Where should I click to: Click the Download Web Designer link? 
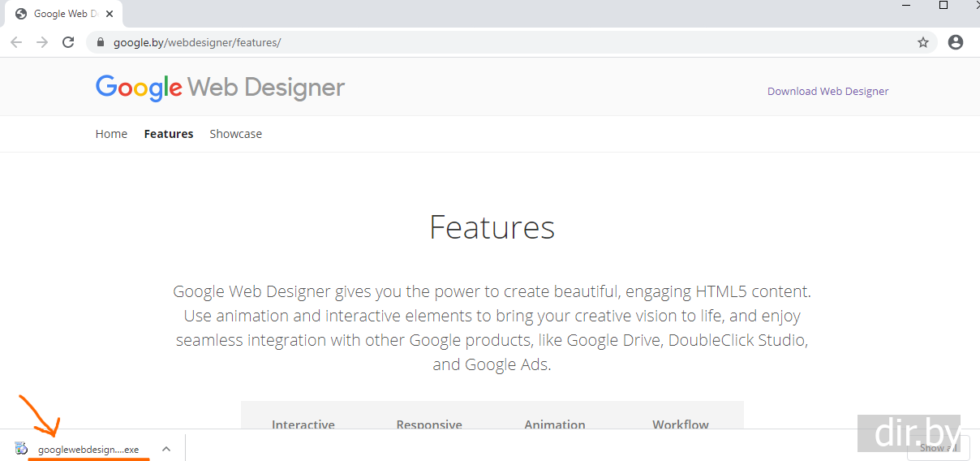827,91
